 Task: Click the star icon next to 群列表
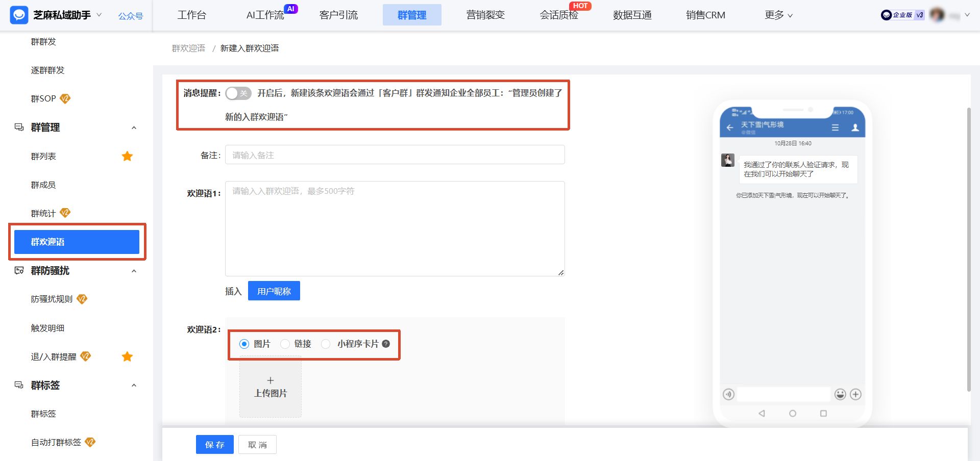[x=127, y=156]
